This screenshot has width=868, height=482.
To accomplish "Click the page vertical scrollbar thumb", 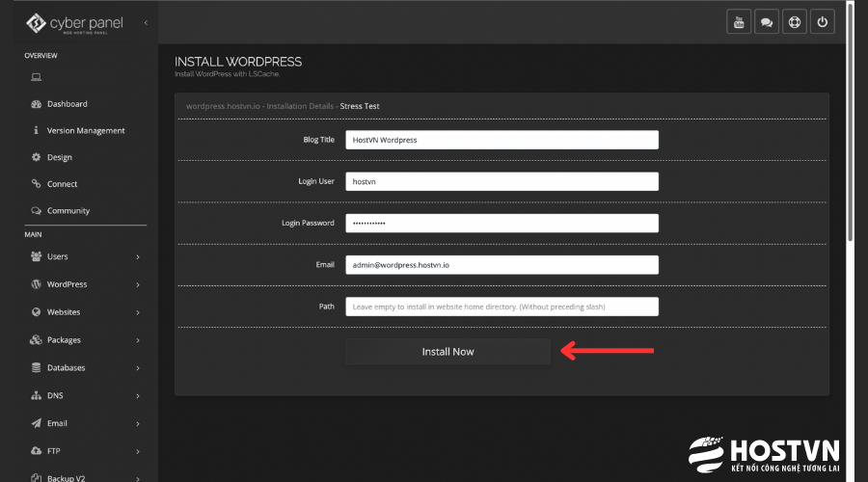I will (851, 121).
